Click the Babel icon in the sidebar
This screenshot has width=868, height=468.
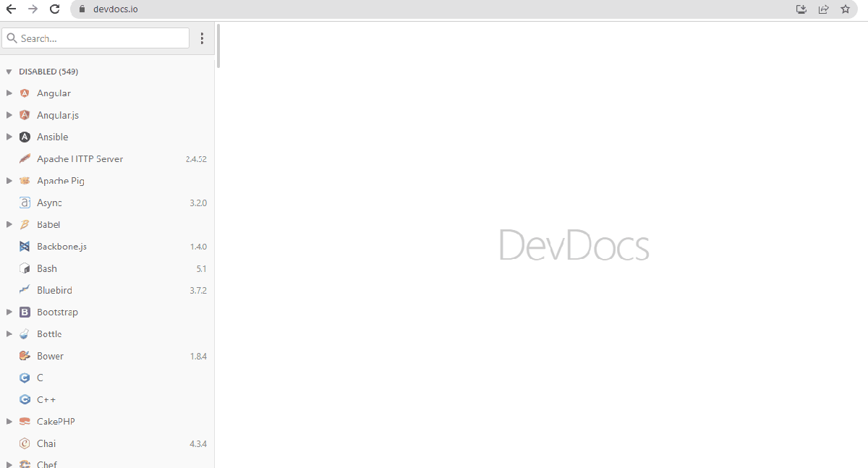tap(25, 224)
